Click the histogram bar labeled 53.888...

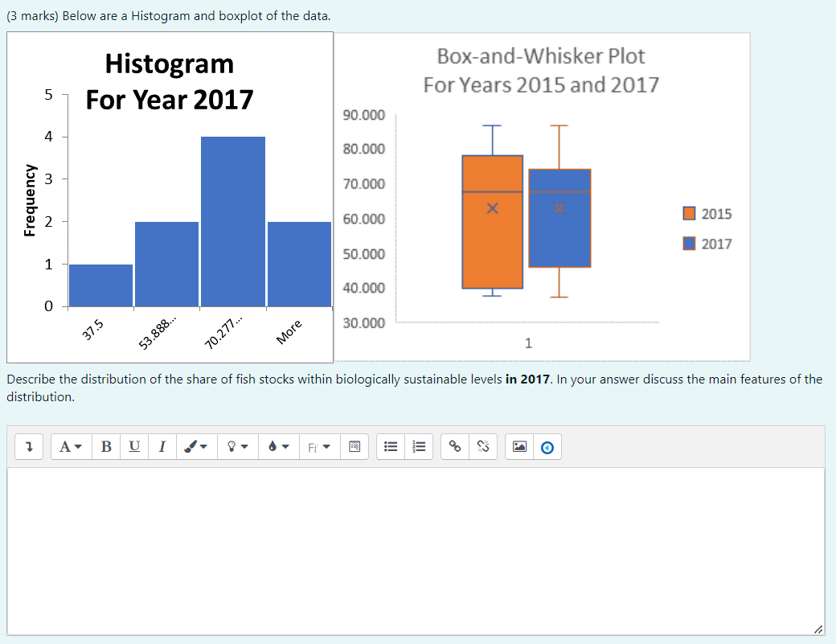click(167, 265)
